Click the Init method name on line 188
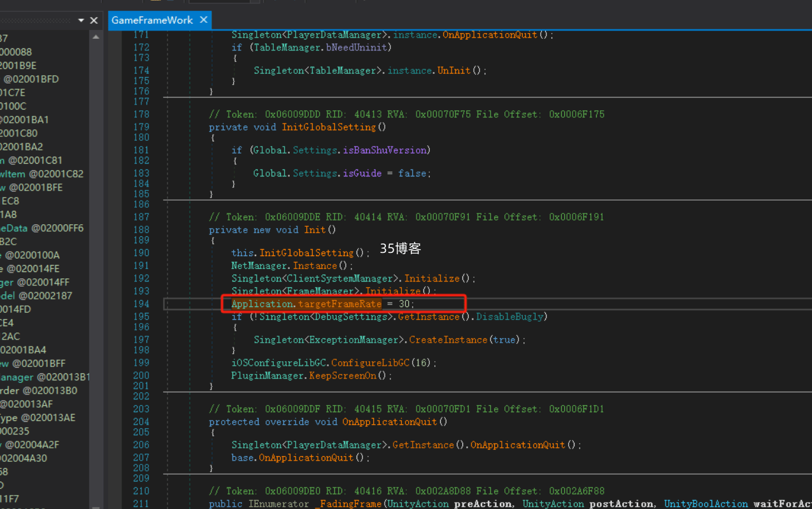Viewport: 812px width, 509px height. point(315,230)
